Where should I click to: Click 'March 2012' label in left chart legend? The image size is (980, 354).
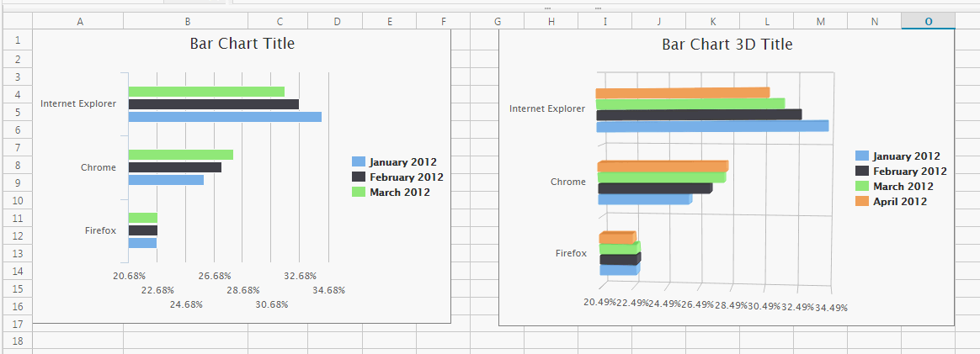(x=399, y=193)
